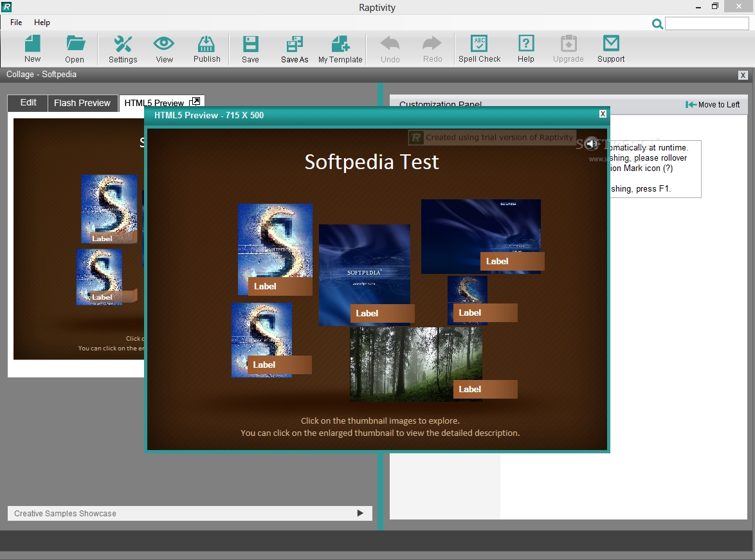Click the Label tag on the lower-left S image
The width and height of the screenshot is (755, 560).
point(279,365)
